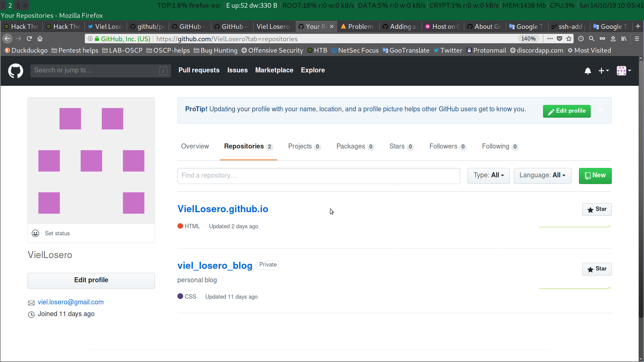
Task: Click the sidebar Edit profile button
Action: tap(91, 281)
